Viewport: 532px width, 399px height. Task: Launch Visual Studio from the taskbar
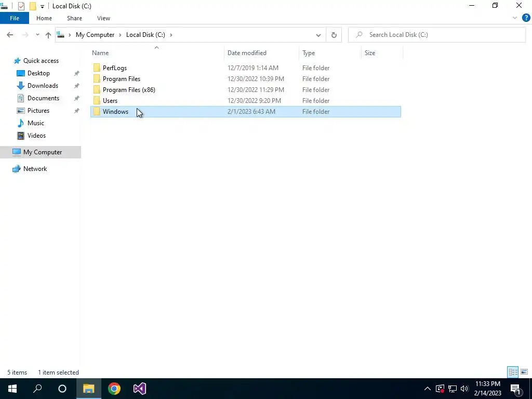(139, 389)
